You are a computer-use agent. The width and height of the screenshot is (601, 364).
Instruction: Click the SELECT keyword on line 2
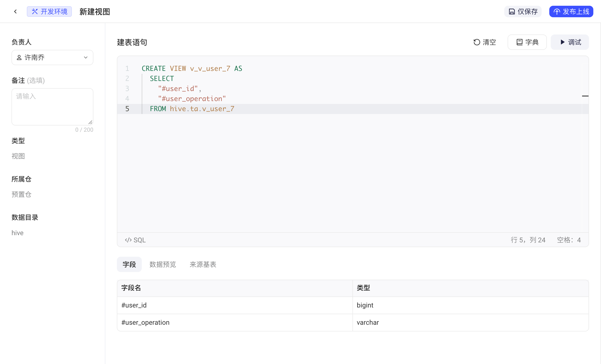[162, 79]
